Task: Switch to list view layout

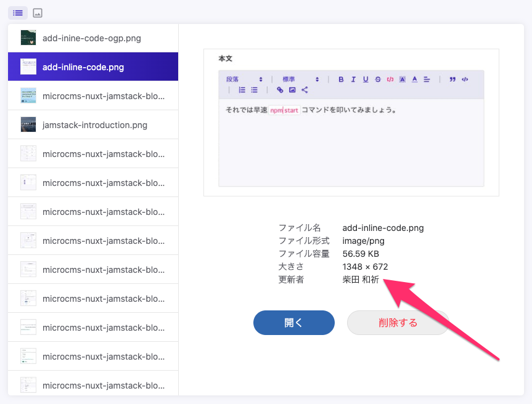Action: coord(18,12)
